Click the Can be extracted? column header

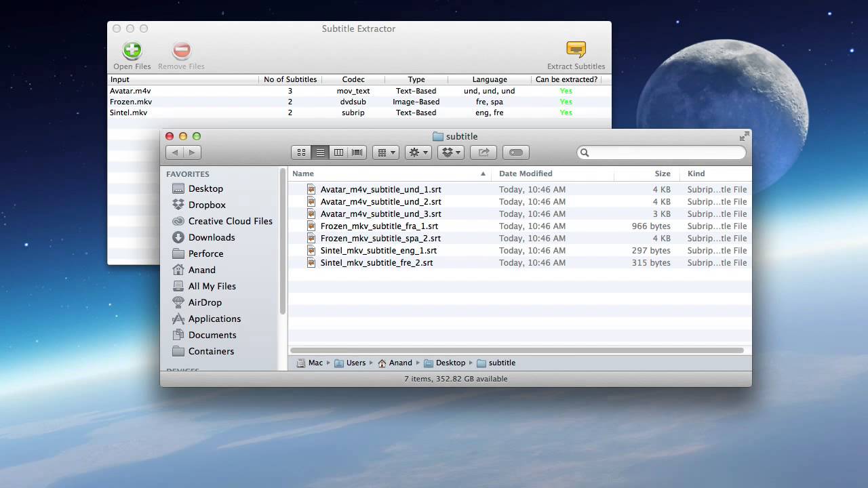(x=566, y=79)
